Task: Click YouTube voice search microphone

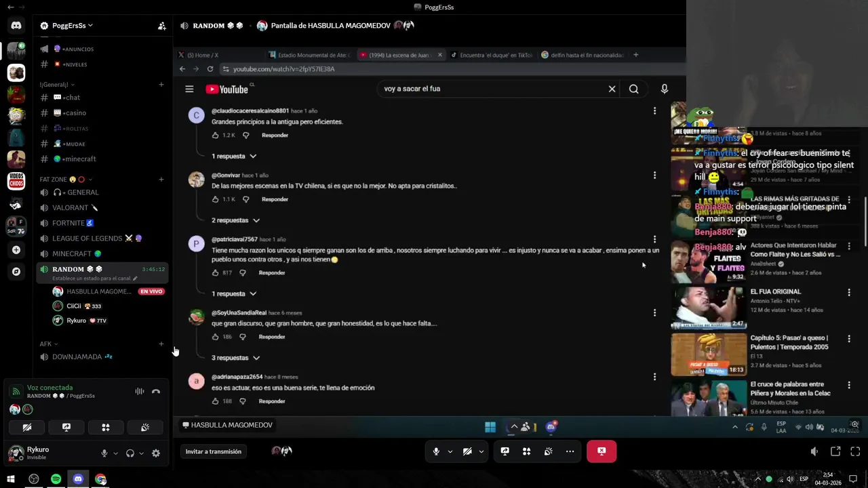Action: (665, 89)
